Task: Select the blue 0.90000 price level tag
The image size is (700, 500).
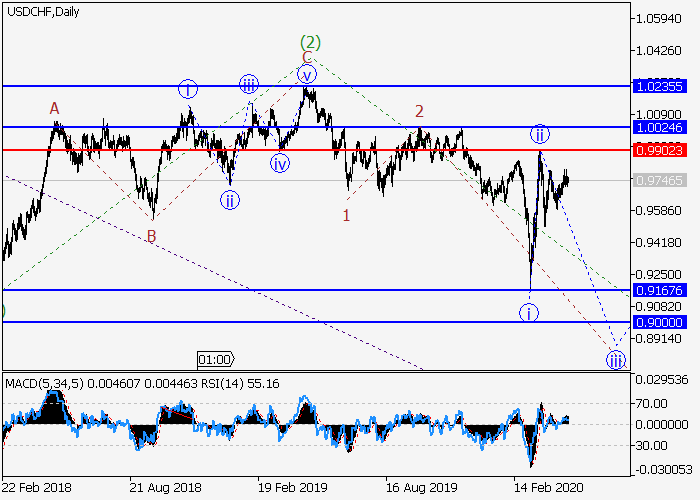Action: point(660,322)
